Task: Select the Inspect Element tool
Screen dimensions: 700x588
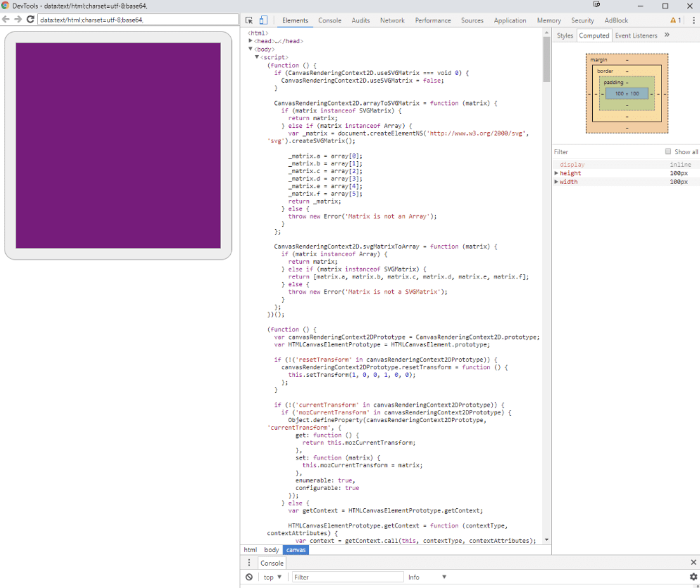Action: coord(248,20)
